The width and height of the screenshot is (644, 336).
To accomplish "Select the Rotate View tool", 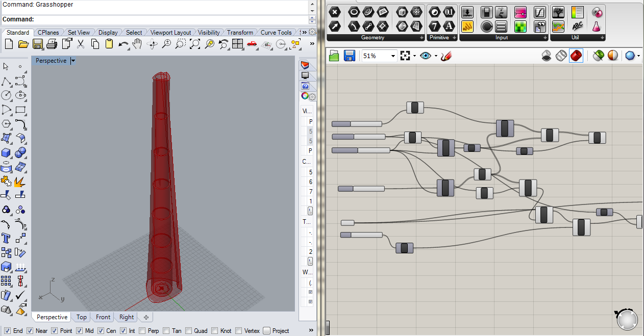I will click(x=152, y=44).
